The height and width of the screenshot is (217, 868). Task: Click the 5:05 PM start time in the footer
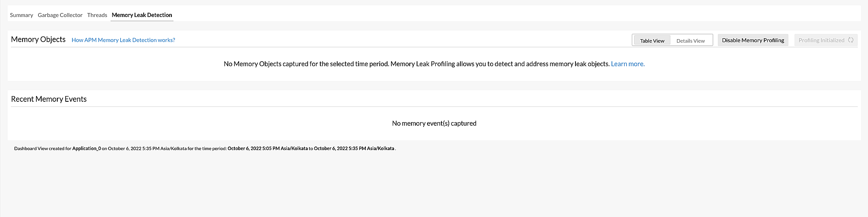pyautogui.click(x=271, y=148)
